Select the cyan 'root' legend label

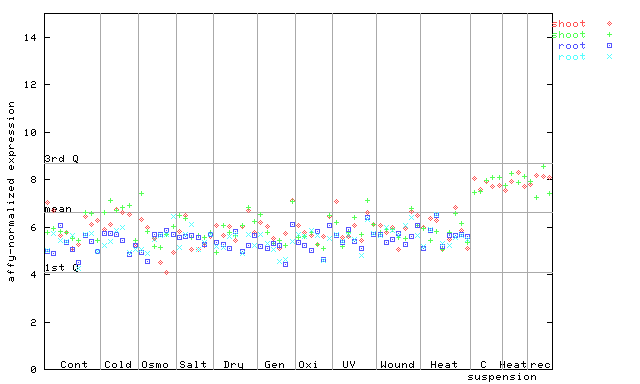click(x=572, y=57)
